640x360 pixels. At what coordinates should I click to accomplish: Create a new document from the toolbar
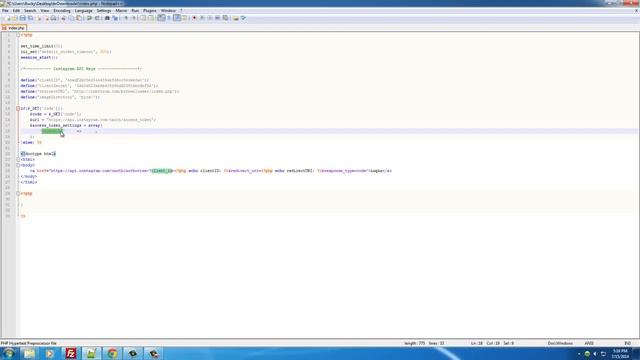(7, 18)
